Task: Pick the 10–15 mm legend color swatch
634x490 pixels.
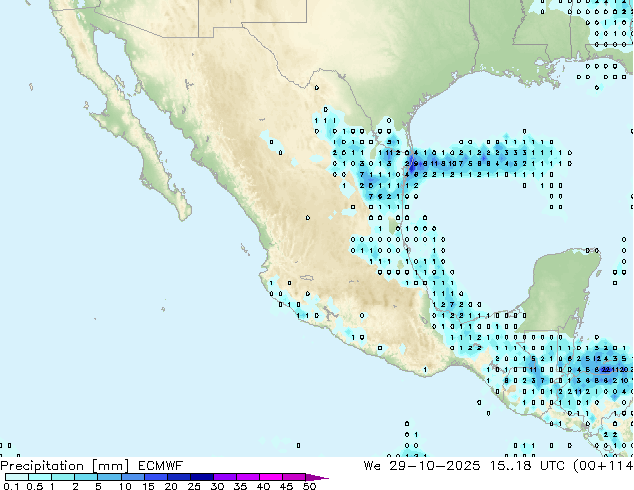Action: [132, 477]
